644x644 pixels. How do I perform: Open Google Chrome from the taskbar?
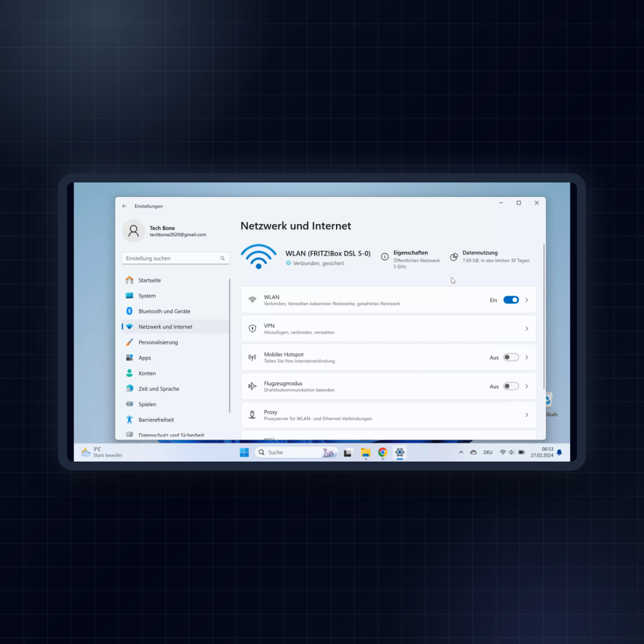pos(383,452)
